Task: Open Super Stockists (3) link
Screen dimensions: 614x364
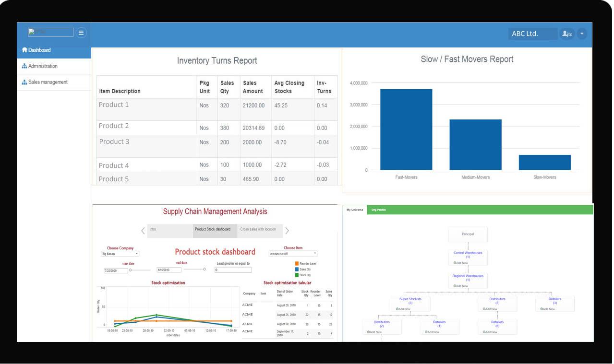Action: (x=410, y=301)
